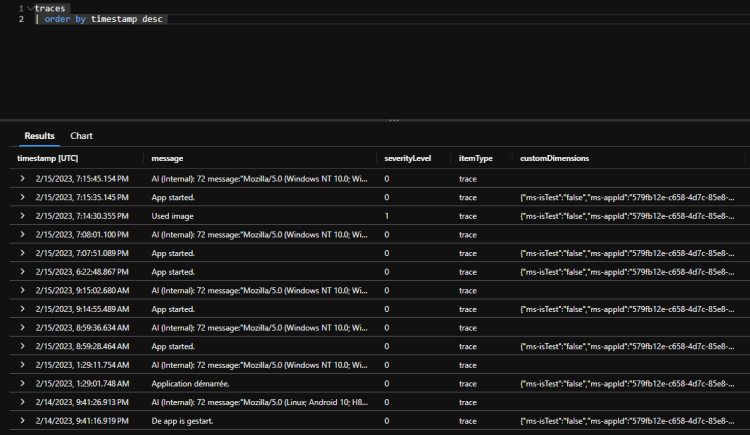The width and height of the screenshot is (750, 435).
Task: Expand the 9:15:02.680 AM row chevron
Action: pyautogui.click(x=22, y=291)
